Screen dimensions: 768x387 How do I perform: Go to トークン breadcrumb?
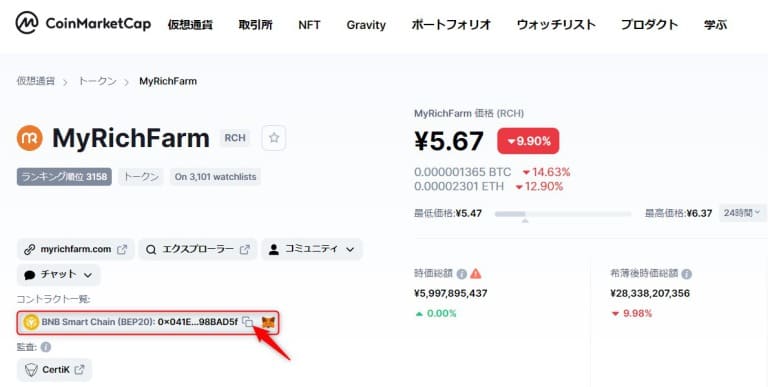pyautogui.click(x=97, y=81)
